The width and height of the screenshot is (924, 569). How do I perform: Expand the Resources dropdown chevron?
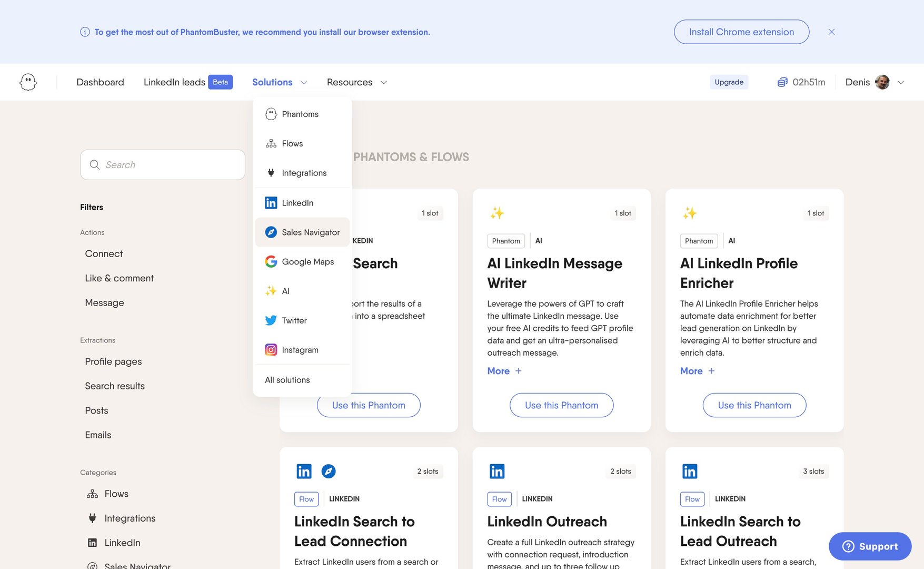(383, 82)
